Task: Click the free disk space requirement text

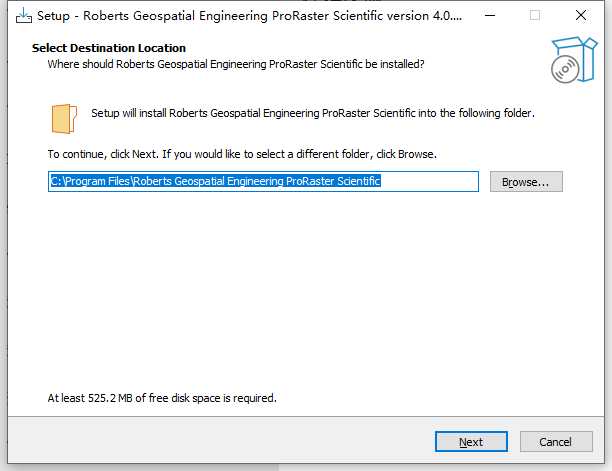Action: point(162,398)
